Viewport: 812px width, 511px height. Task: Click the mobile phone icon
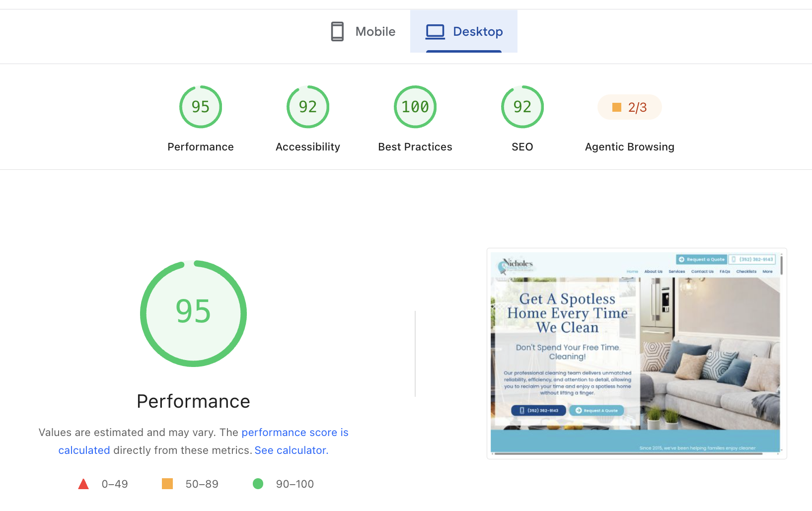[337, 31]
